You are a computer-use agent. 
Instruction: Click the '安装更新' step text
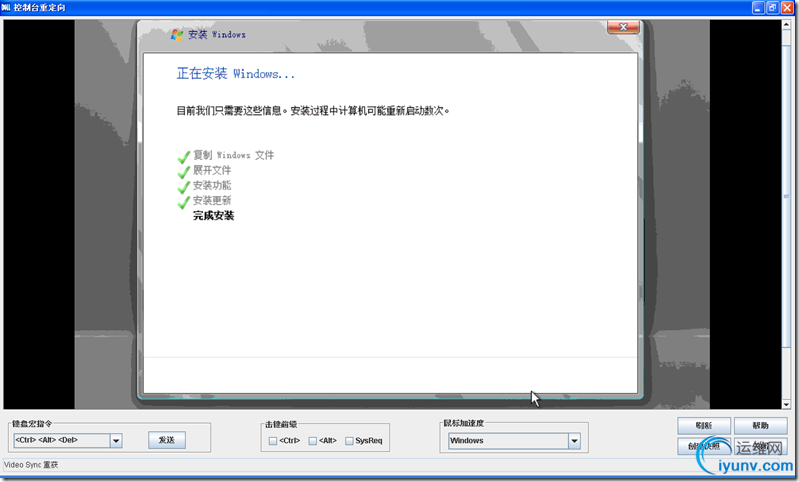coord(212,200)
